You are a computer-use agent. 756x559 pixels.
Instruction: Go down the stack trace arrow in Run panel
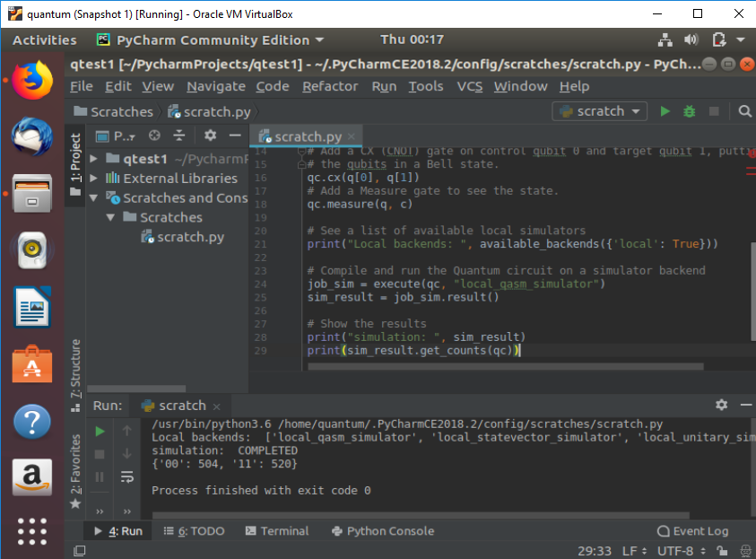coord(126,454)
